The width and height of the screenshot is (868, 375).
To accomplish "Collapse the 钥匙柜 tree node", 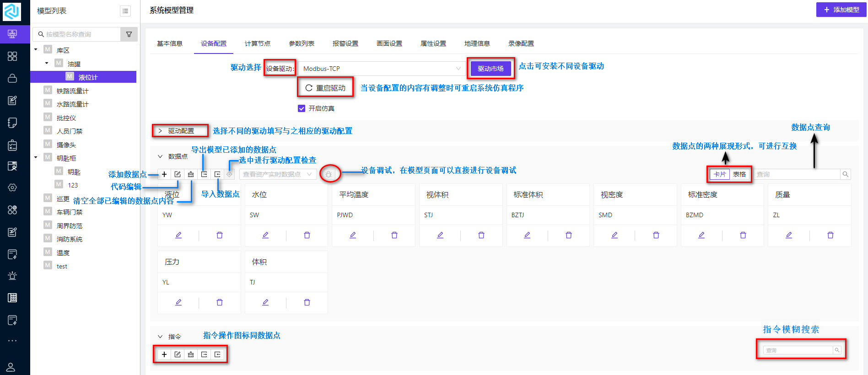I will pyautogui.click(x=36, y=158).
